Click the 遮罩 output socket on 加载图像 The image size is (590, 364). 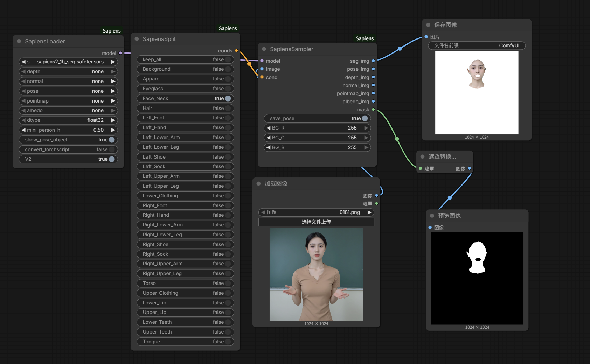(x=377, y=203)
